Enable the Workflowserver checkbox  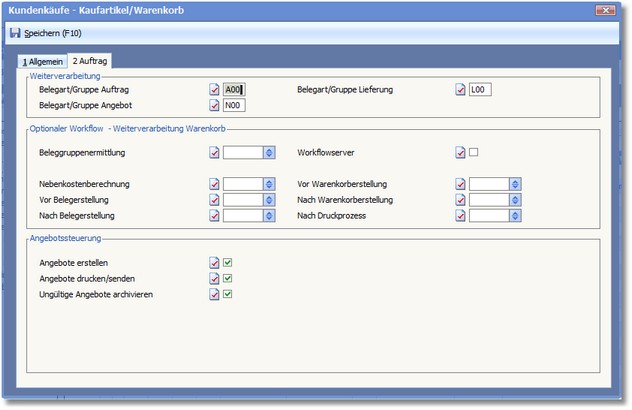point(474,153)
